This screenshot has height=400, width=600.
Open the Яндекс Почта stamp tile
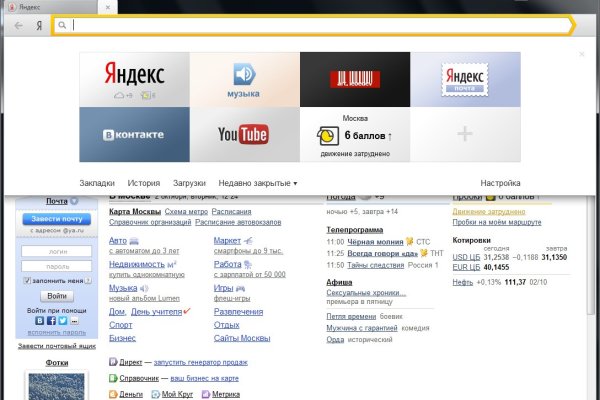point(465,79)
